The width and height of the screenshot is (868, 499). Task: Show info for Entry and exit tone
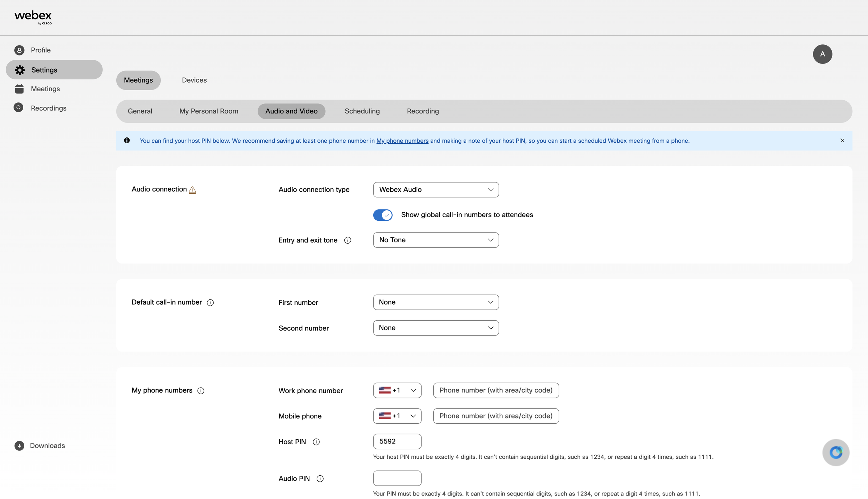pyautogui.click(x=348, y=240)
